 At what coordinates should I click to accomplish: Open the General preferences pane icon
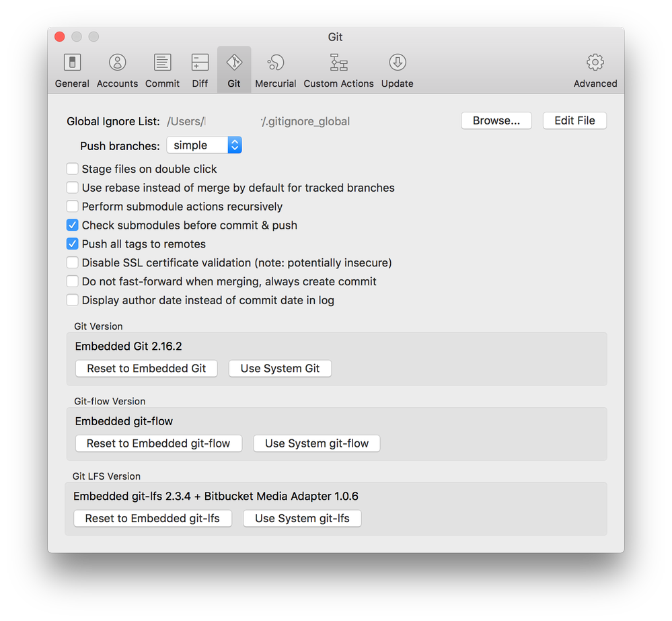coord(72,63)
